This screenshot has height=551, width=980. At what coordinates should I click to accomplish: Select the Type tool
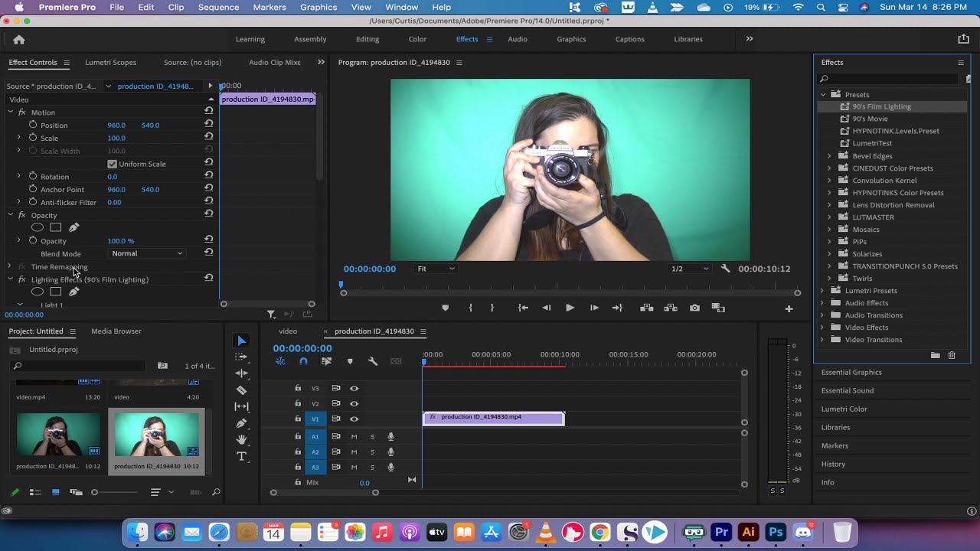(242, 456)
